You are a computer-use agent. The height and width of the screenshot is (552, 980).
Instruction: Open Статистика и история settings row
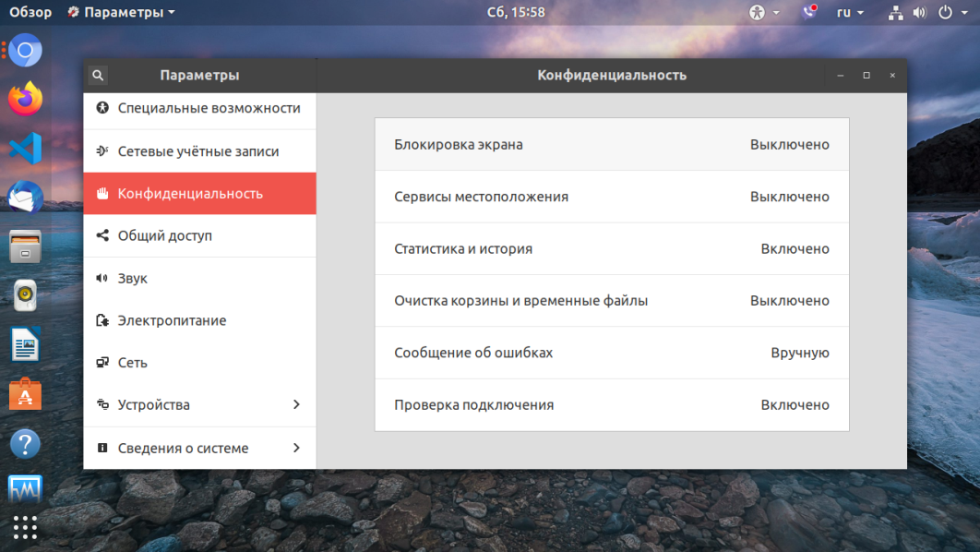pos(612,249)
